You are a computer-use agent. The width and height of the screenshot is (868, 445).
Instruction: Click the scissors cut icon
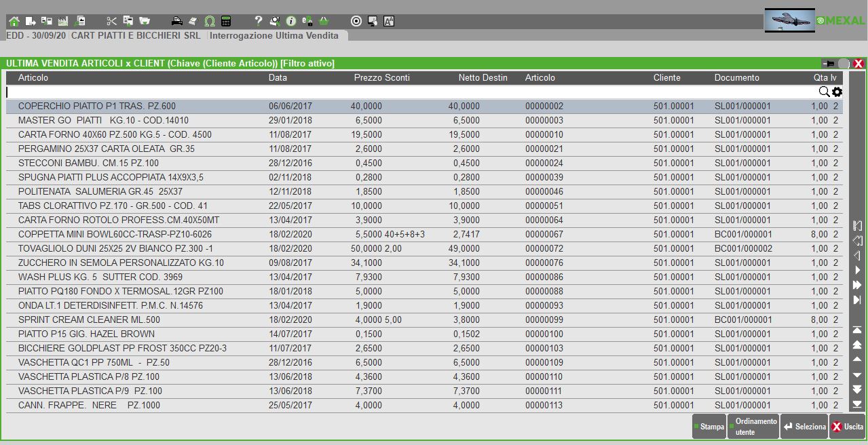click(x=112, y=21)
